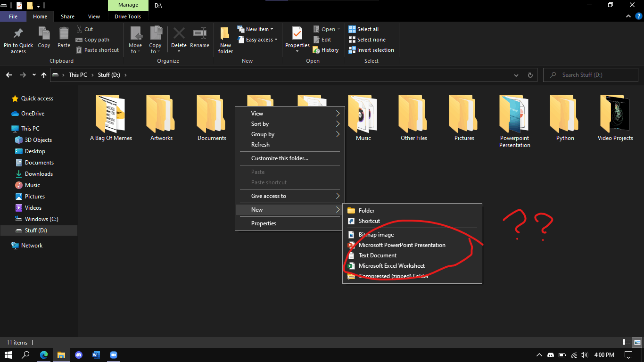Click Select all in ribbon

pyautogui.click(x=363, y=29)
